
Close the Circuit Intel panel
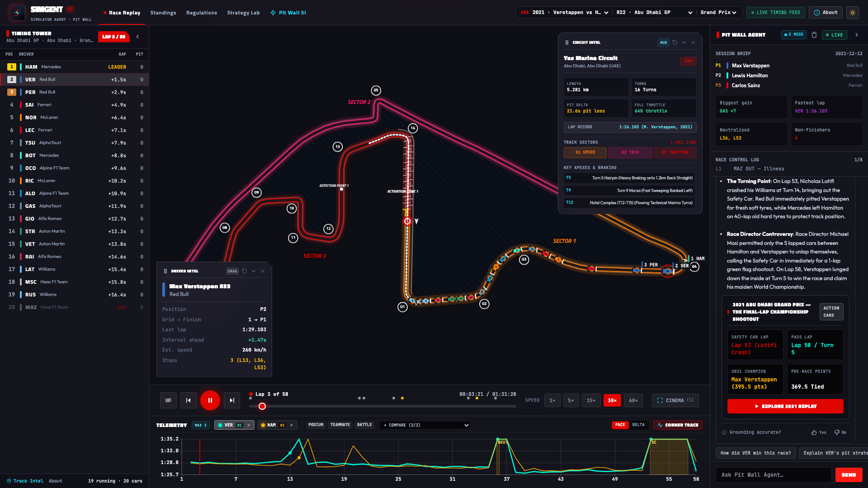click(x=693, y=42)
